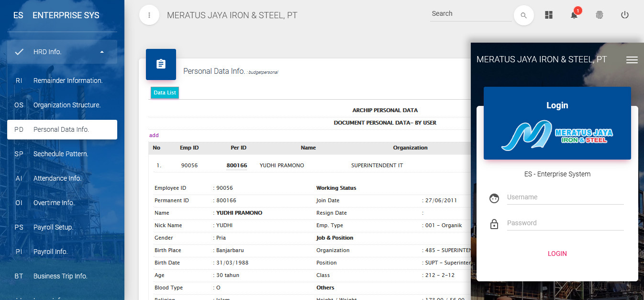Click the power logout icon
Viewport: 644px width, 300px height.
coord(625,15)
